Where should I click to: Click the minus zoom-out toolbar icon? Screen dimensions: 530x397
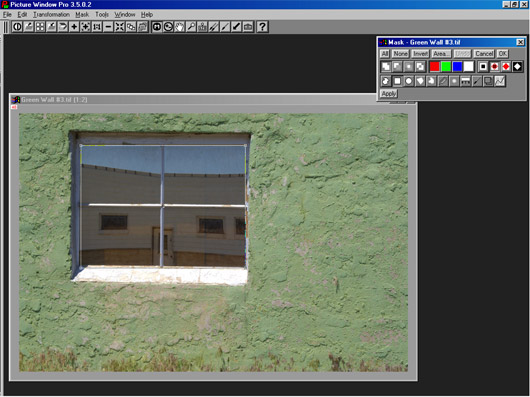click(x=108, y=27)
